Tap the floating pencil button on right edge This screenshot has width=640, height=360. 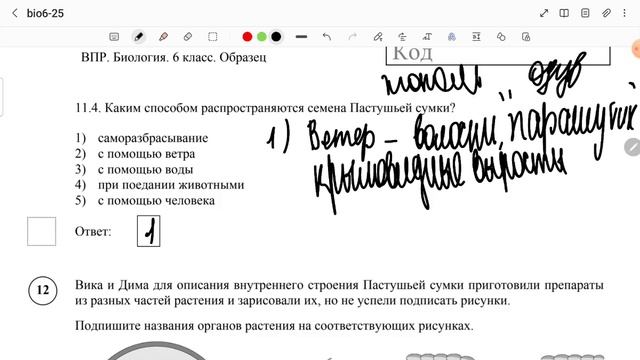click(x=633, y=147)
